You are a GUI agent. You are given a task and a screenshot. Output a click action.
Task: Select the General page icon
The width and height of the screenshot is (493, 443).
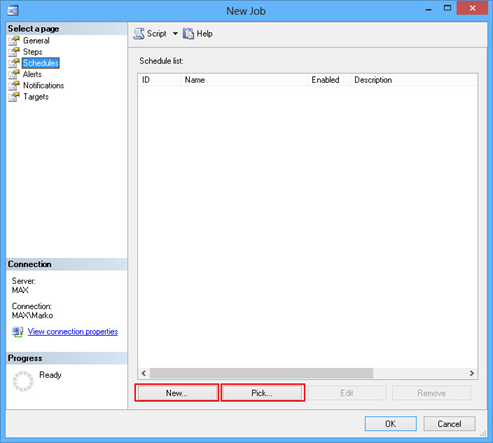[x=14, y=41]
